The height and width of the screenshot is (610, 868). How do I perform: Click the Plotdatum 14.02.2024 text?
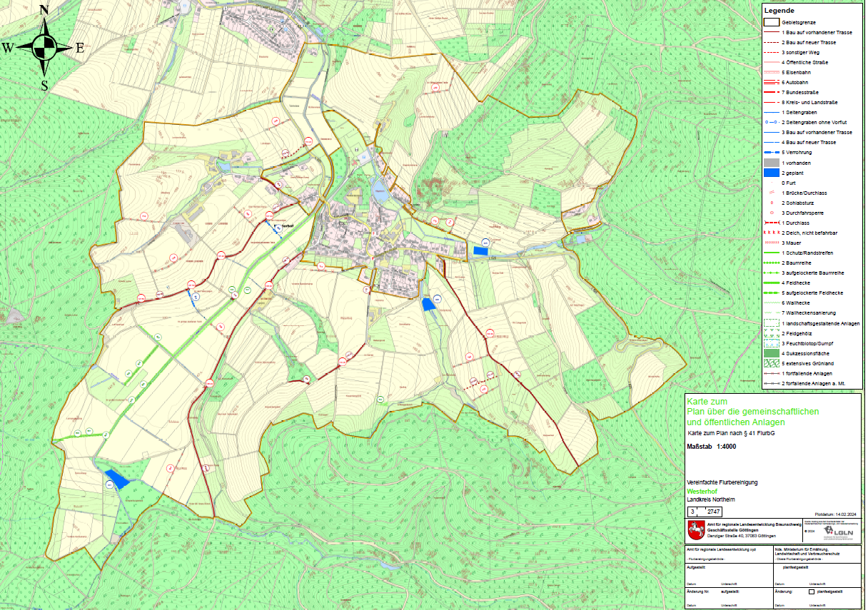[836, 513]
